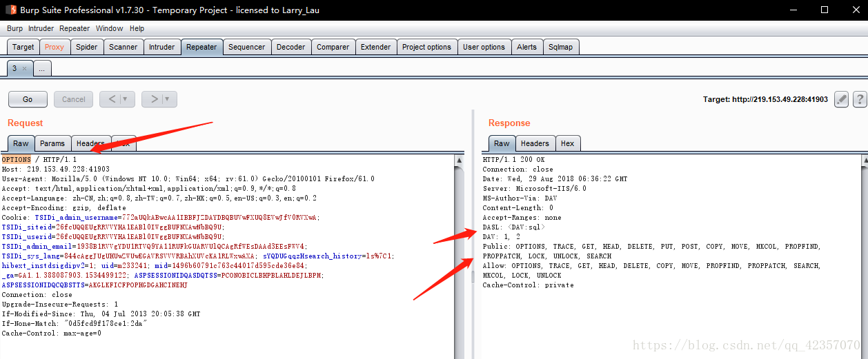Click the Upgrade-Insecure-Requests header line
The image size is (868, 359).
point(59,304)
